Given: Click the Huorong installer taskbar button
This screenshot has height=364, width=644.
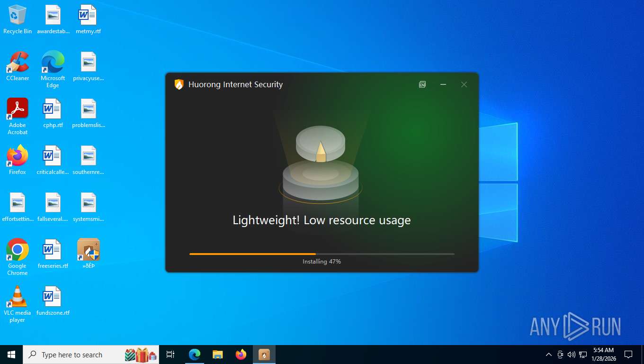Looking at the screenshot, I should [264, 355].
